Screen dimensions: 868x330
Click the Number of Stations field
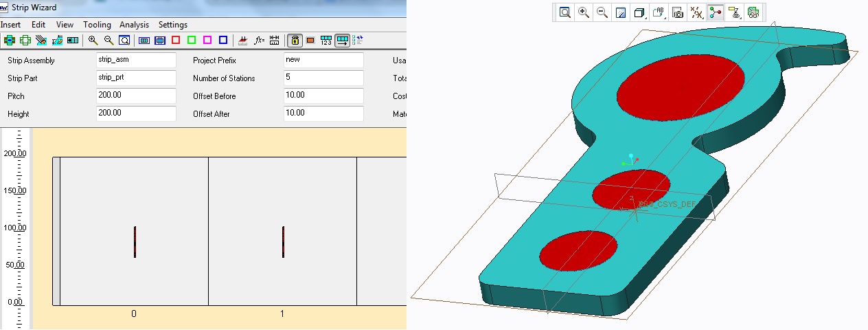click(x=323, y=78)
